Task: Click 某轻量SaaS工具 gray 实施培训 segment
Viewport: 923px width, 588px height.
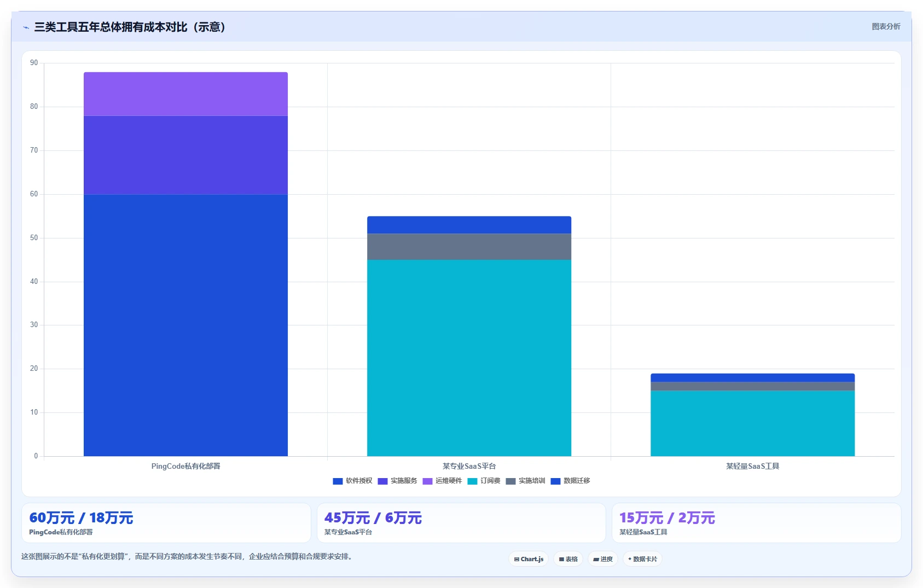Action: click(x=752, y=386)
